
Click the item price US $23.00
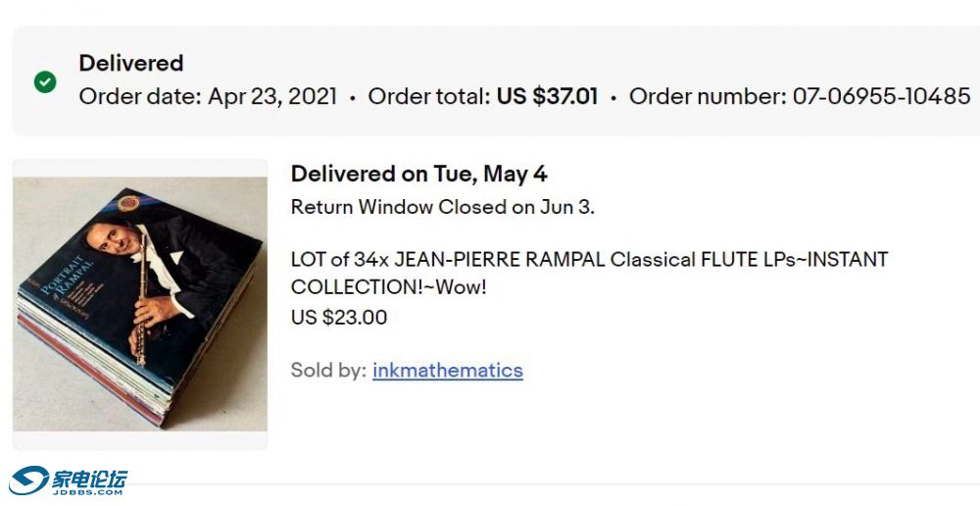[x=339, y=318]
